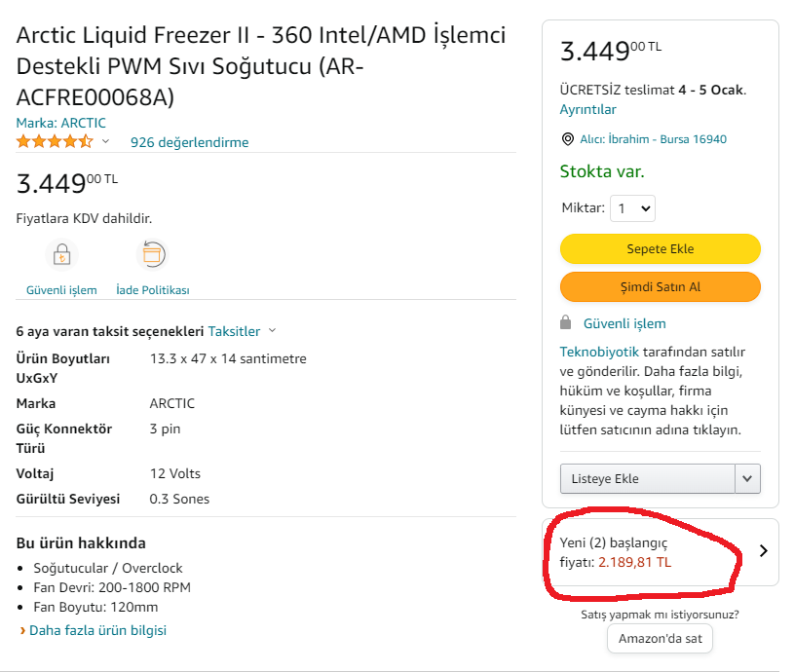Expand the star rating popover chevron
Viewport: 794px width, 672px height.
click(105, 142)
